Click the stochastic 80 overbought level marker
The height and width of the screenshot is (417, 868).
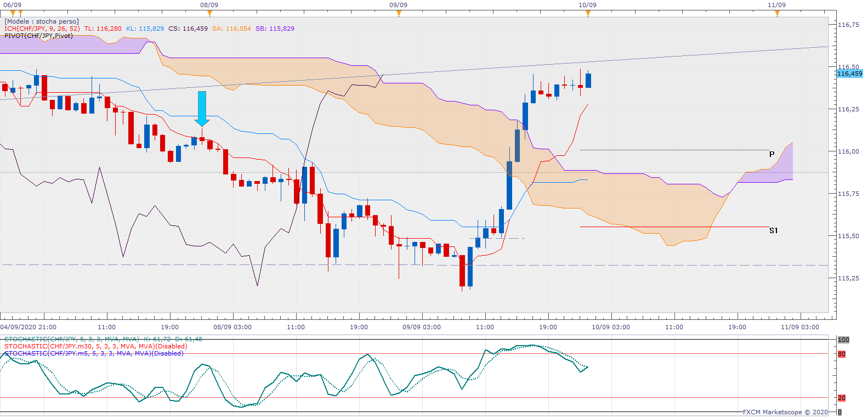point(842,354)
